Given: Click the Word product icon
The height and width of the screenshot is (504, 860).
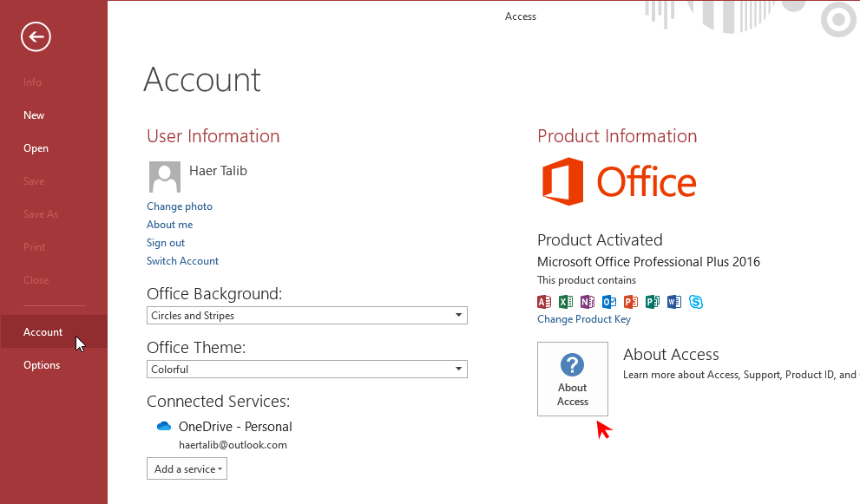Looking at the screenshot, I should pyautogui.click(x=674, y=302).
